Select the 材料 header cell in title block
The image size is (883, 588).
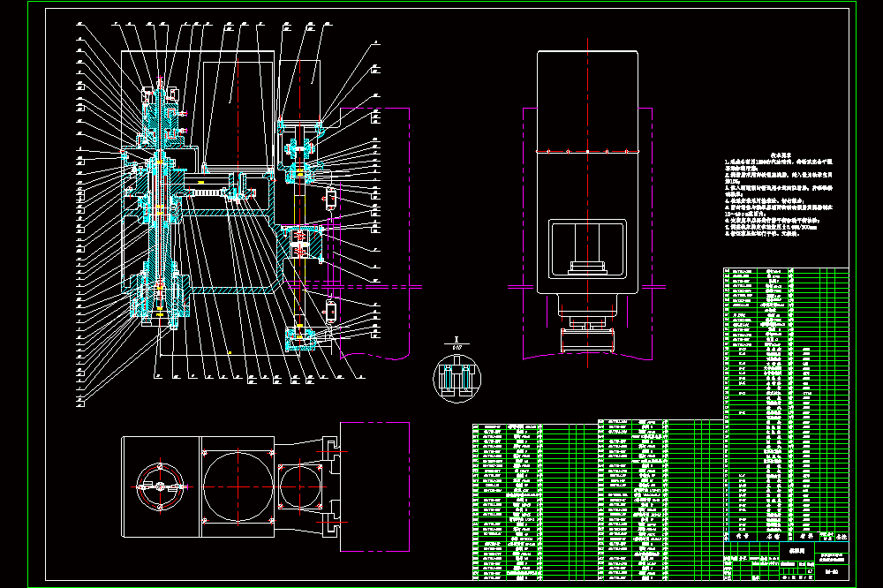coord(806,537)
